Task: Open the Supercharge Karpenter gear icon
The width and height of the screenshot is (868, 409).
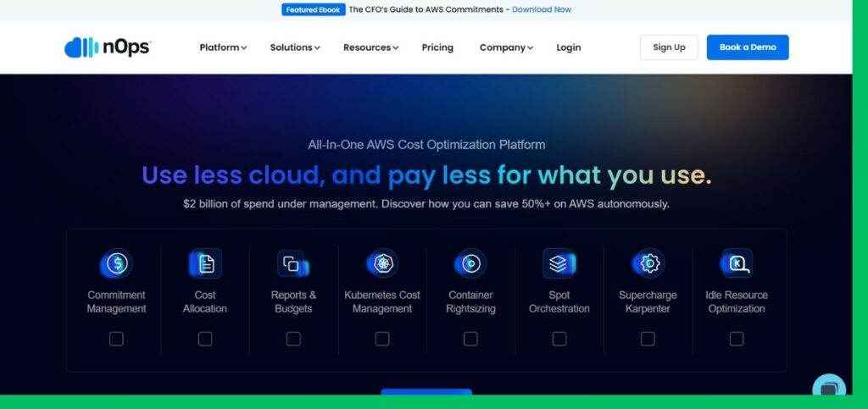Action: tap(648, 263)
